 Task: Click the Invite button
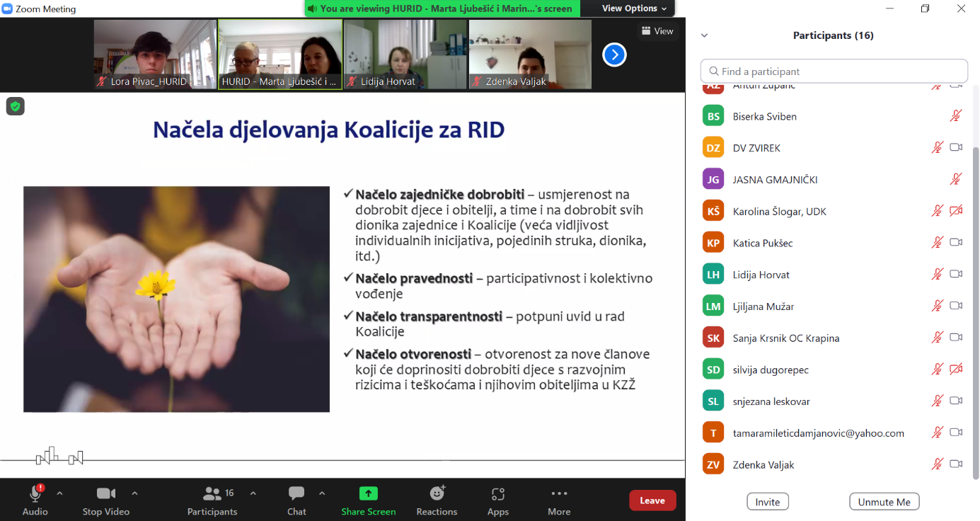point(767,502)
